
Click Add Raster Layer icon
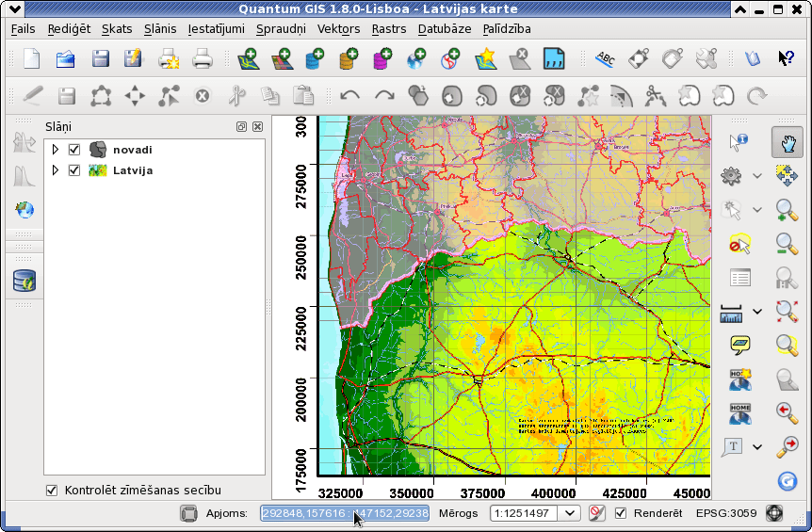coord(283,58)
